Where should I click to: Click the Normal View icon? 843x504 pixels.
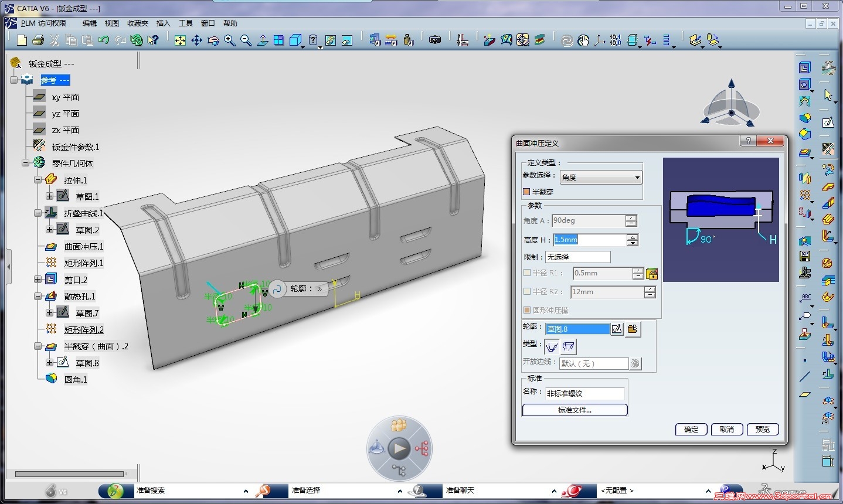tap(263, 40)
